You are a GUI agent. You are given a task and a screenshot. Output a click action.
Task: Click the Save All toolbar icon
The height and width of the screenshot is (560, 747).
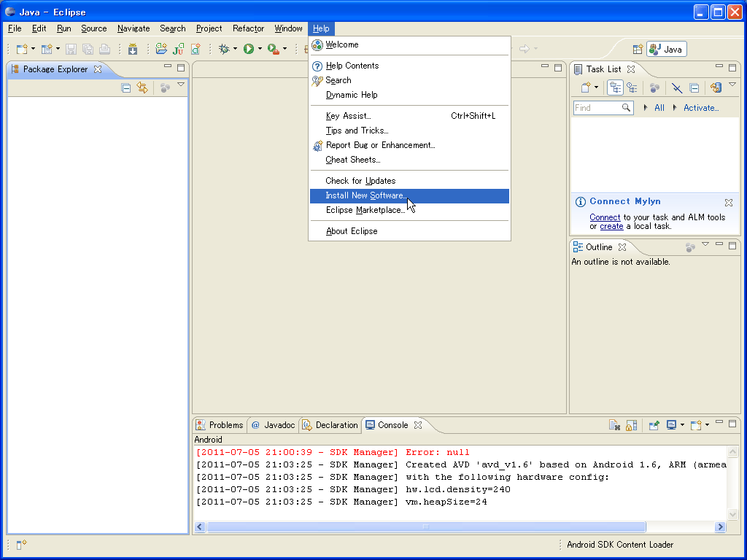click(x=88, y=49)
